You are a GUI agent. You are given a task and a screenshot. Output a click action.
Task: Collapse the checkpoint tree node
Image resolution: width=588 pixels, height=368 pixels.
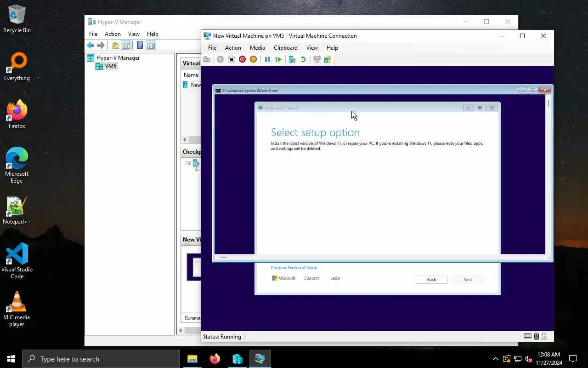(x=187, y=163)
